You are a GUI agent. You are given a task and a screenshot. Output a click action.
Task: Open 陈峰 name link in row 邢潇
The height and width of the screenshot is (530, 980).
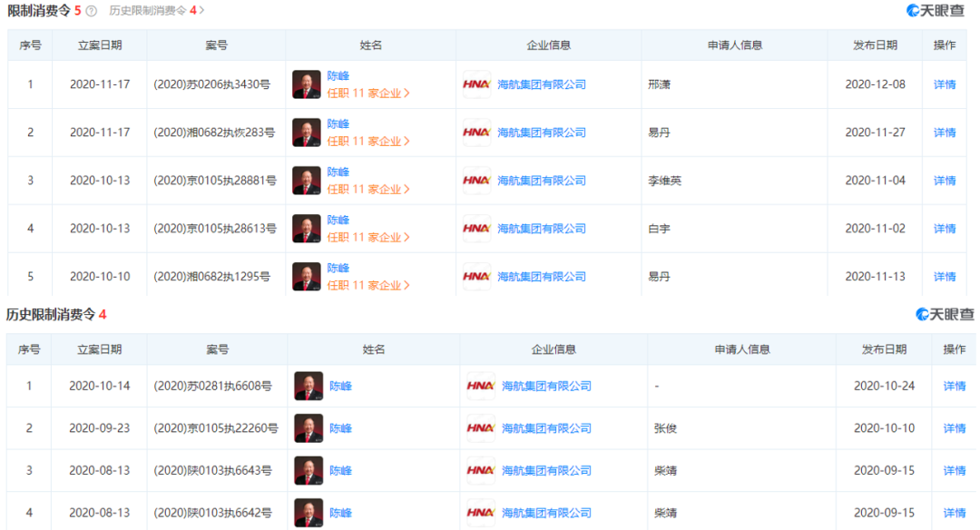pyautogui.click(x=338, y=75)
